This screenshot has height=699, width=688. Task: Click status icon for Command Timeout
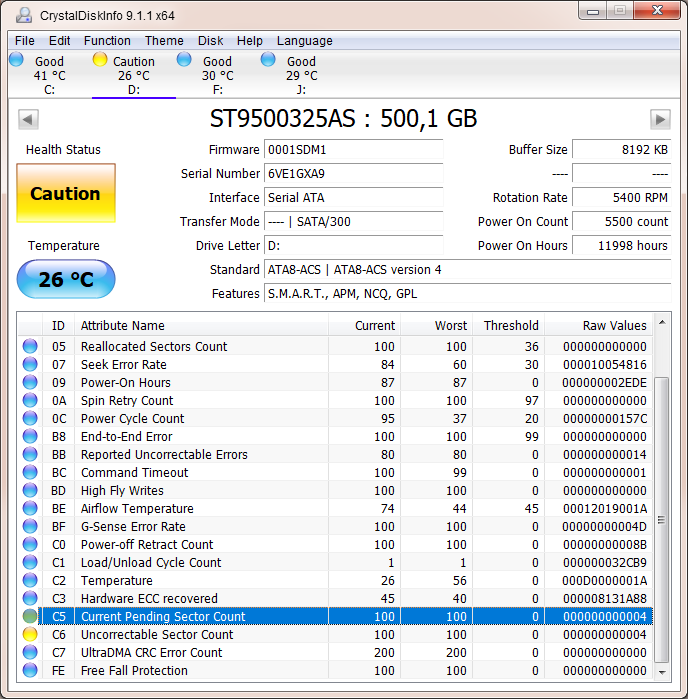coord(30,472)
